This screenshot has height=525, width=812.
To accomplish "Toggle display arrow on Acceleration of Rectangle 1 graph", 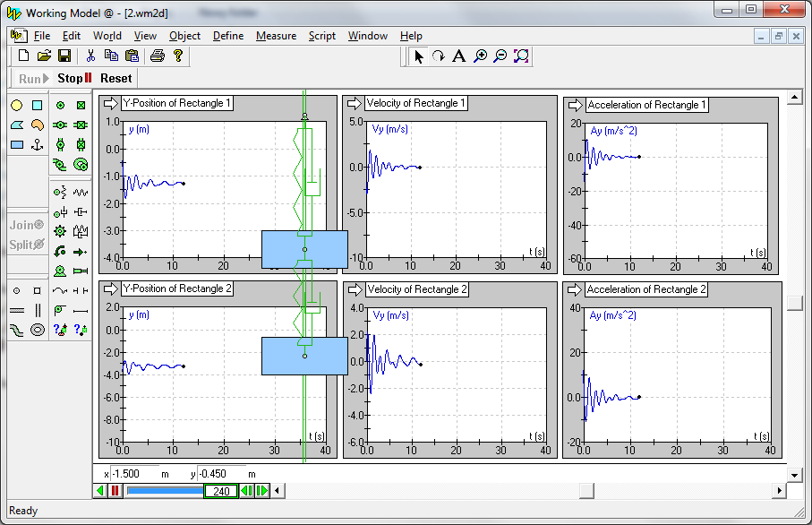I will tap(576, 105).
